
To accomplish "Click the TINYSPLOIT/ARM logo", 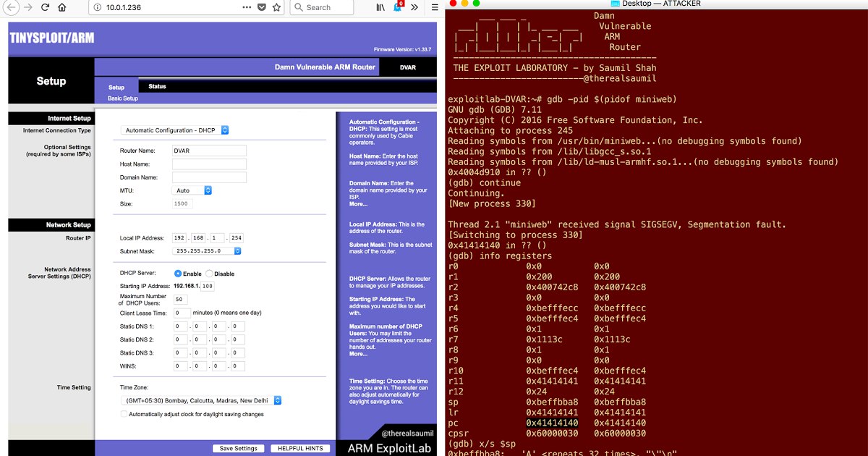I will coord(51,38).
